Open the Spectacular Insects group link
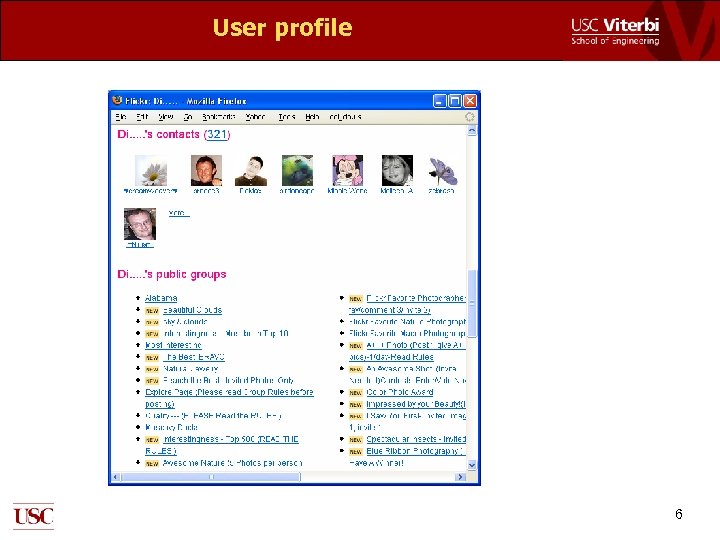This screenshot has height=540, width=720. pos(416,439)
